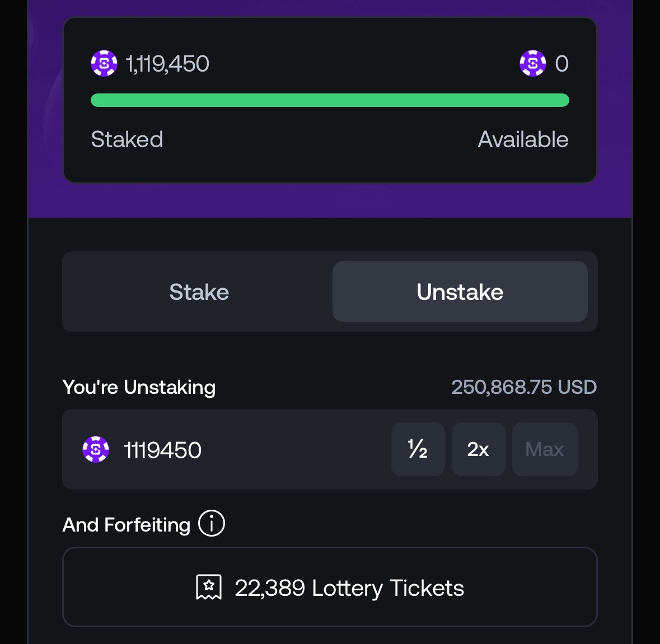Click the And Forfeiting label text
The height and width of the screenshot is (644, 660).
tap(127, 525)
